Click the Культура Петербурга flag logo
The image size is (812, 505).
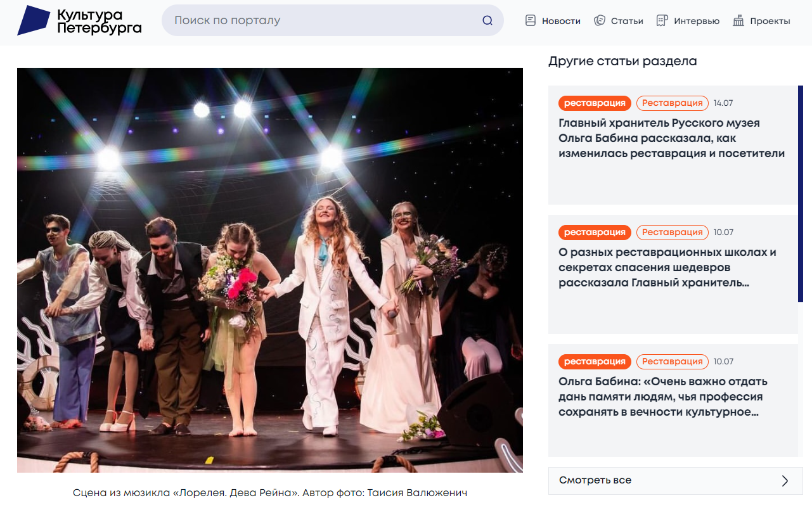35,20
